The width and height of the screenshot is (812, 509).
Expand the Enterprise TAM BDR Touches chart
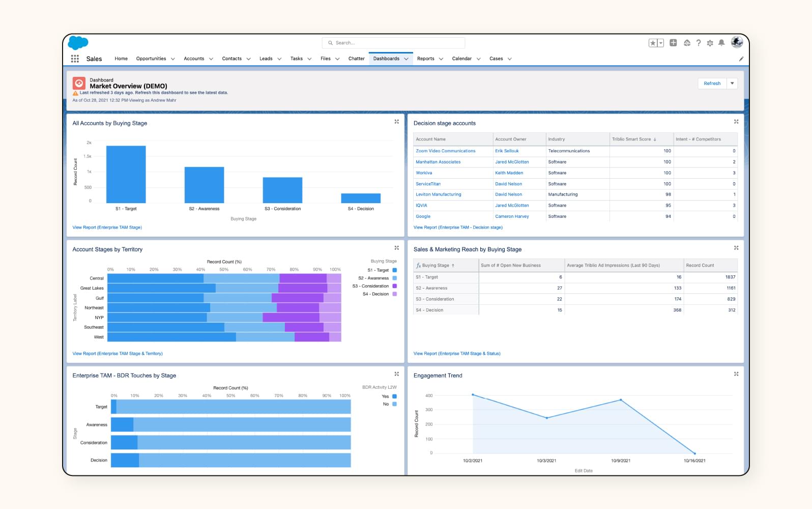(x=397, y=374)
